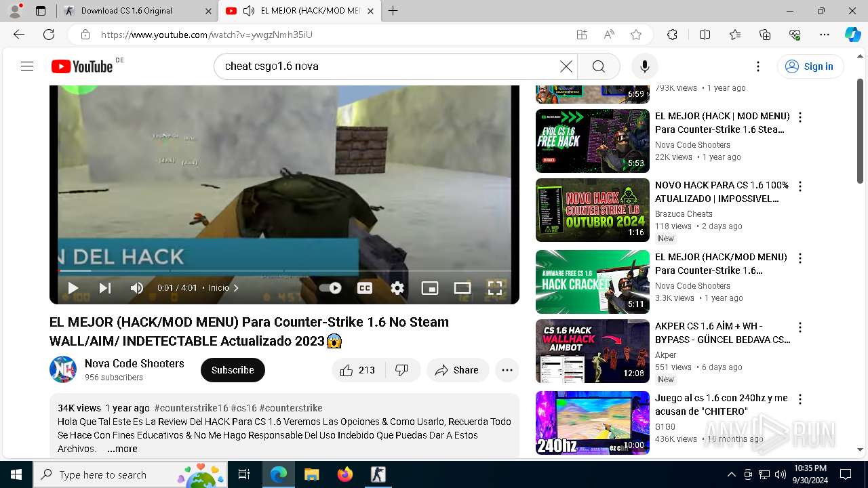Toggle autoplay switch in the player
The height and width of the screenshot is (488, 868).
click(x=330, y=288)
